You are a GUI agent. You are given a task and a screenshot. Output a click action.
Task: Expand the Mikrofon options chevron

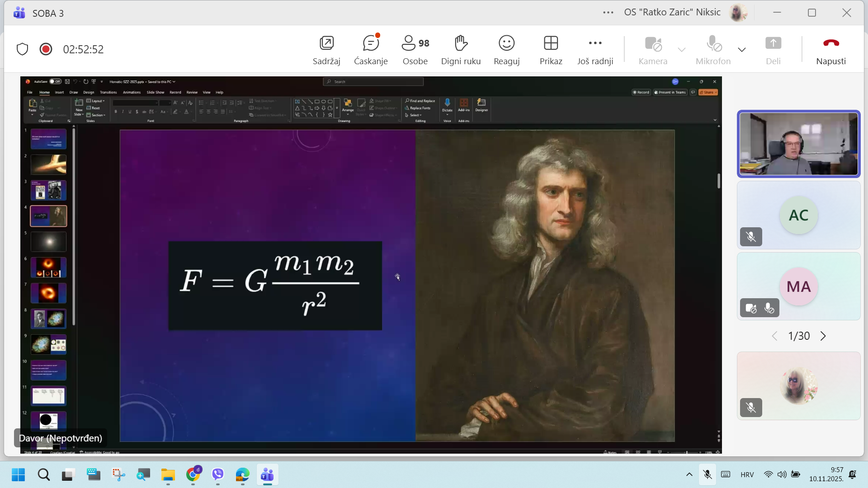pos(742,50)
